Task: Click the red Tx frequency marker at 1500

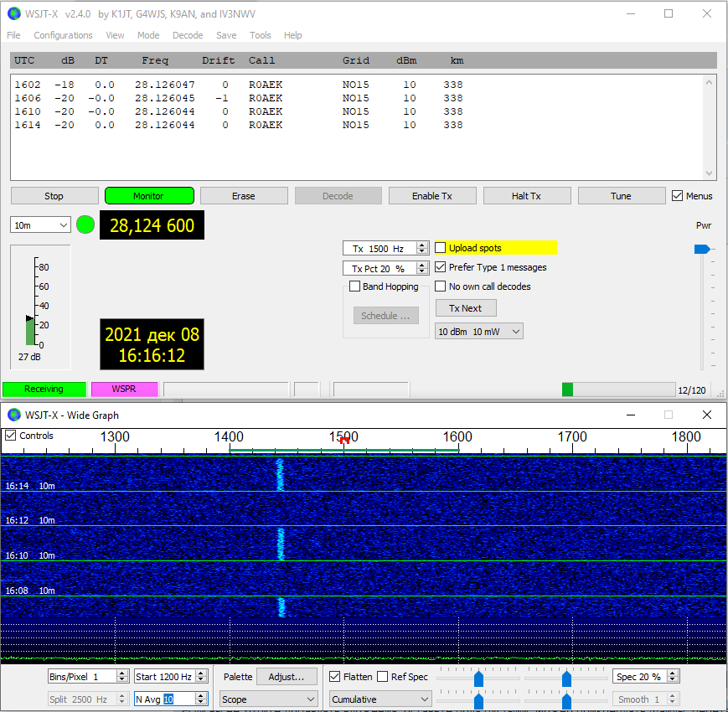Action: 344,440
